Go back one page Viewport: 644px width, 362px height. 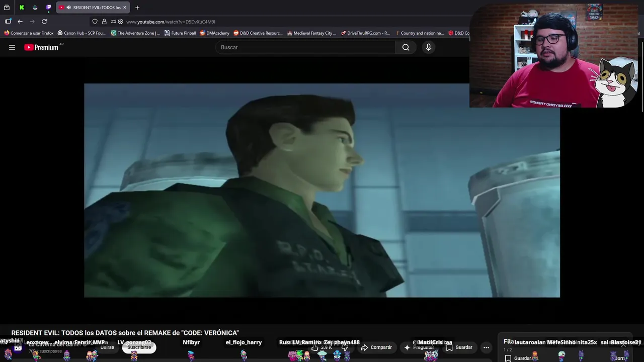(20, 22)
